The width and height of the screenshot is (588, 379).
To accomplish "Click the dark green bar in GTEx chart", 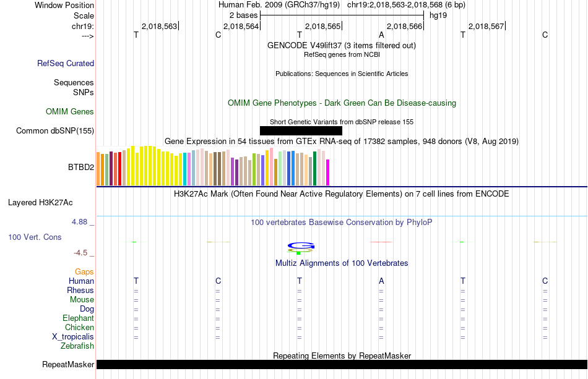I will pos(314,169).
